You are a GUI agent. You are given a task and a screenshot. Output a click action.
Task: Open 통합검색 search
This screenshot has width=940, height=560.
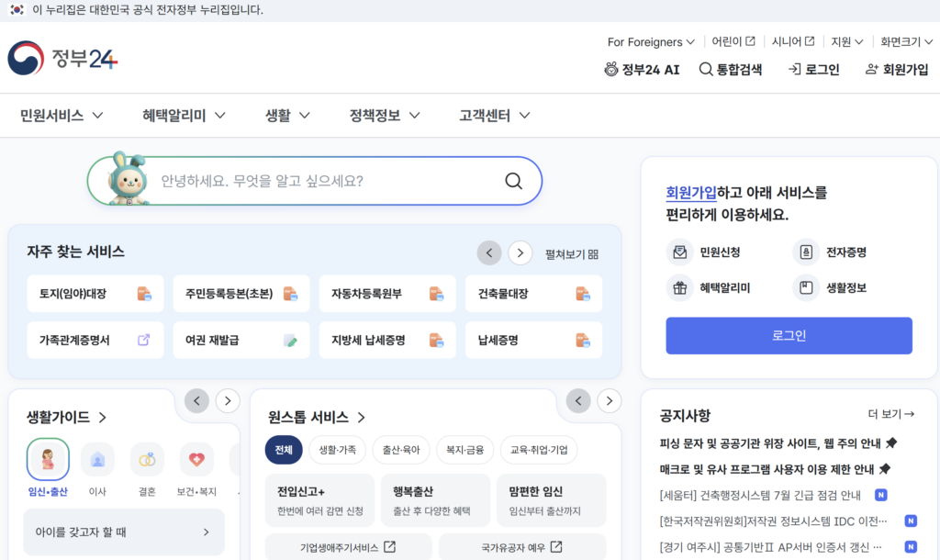[730, 70]
